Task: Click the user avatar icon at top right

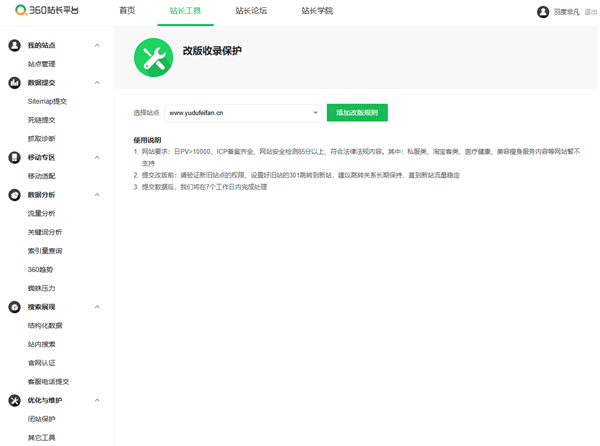Action: pyautogui.click(x=543, y=12)
